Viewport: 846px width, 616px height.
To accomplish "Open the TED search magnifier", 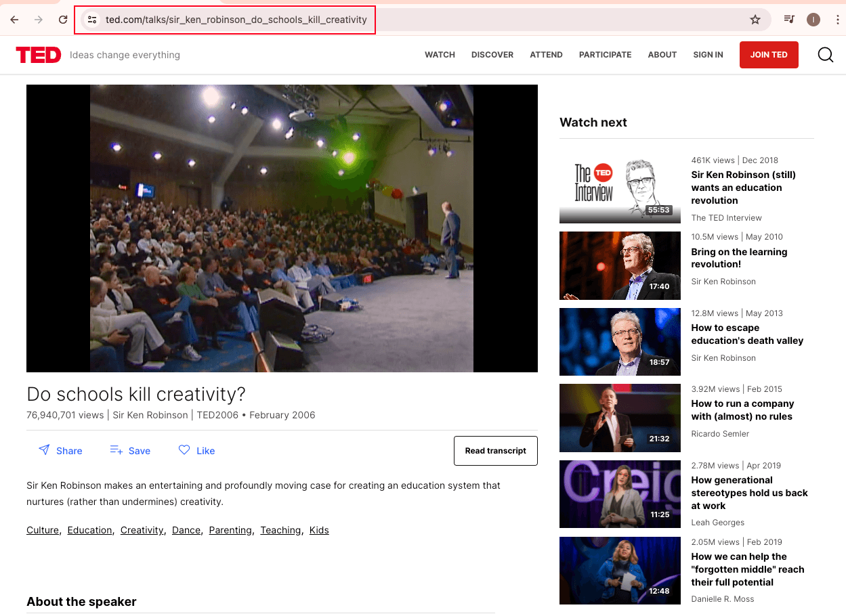I will pyautogui.click(x=826, y=55).
